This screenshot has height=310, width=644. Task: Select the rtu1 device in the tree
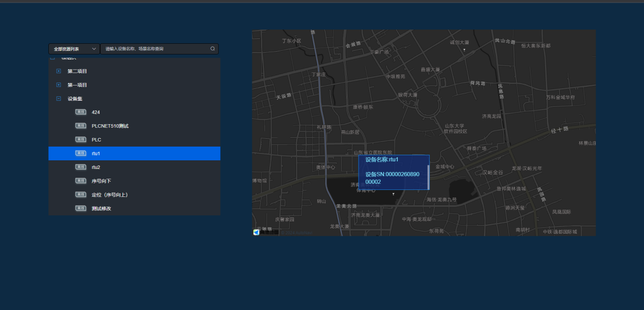pos(96,153)
